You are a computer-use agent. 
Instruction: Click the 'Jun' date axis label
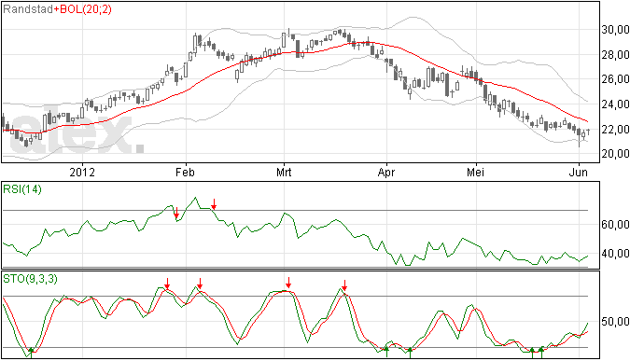click(x=579, y=172)
